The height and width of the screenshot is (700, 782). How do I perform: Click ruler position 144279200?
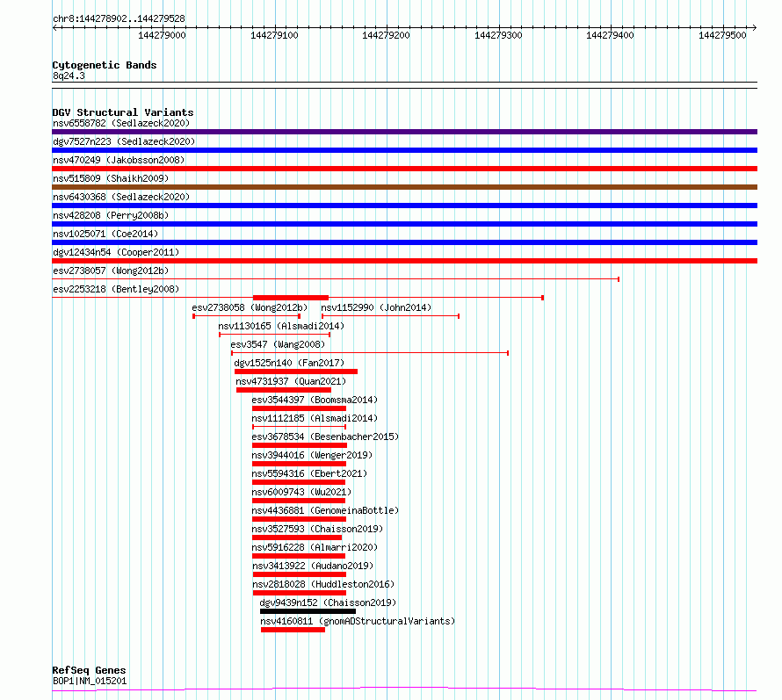click(x=386, y=35)
